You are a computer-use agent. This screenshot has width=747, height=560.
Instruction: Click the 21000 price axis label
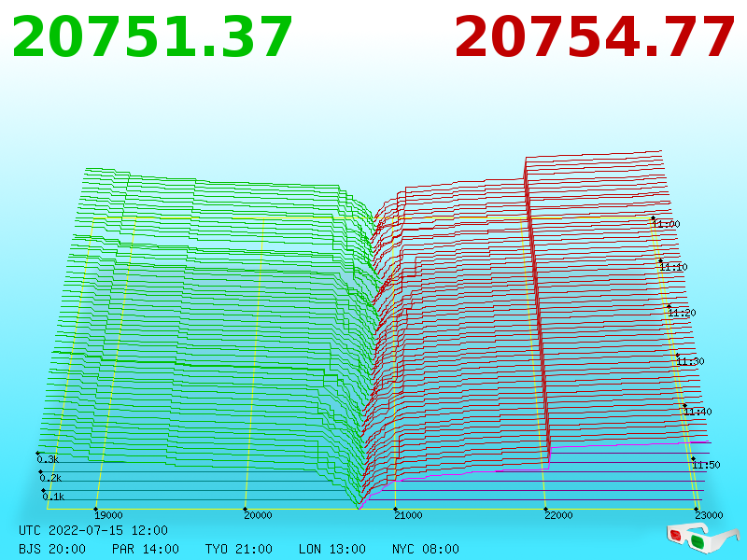click(x=408, y=515)
